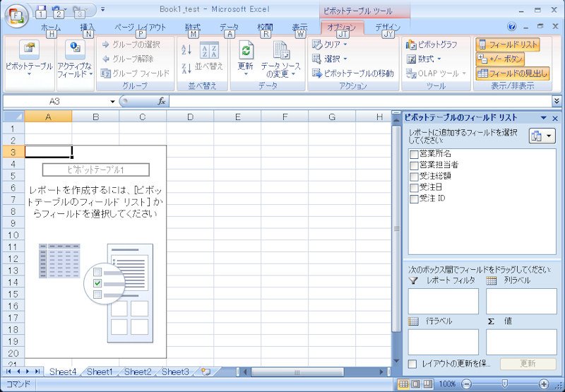Enable レイアウトの更新を保留 checkbox
This screenshot has height=392, width=565.
tap(412, 364)
